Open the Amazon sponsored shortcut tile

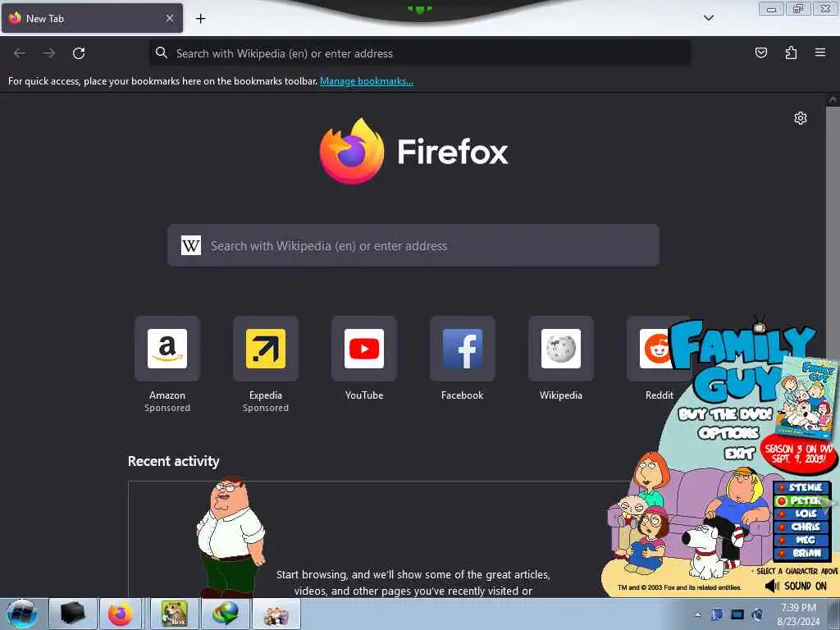167,349
